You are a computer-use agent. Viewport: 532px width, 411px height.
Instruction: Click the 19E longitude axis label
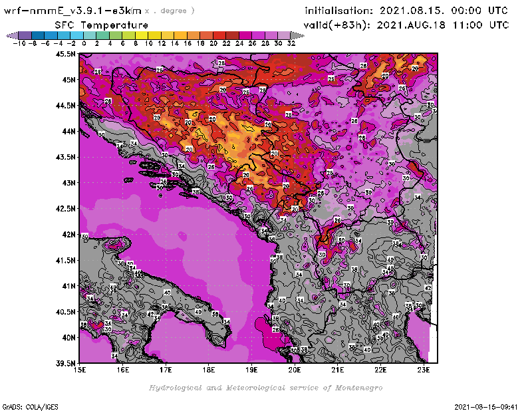pyautogui.click(x=251, y=370)
